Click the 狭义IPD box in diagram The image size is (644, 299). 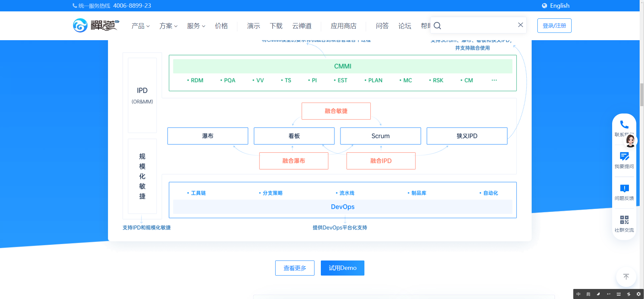(x=467, y=136)
